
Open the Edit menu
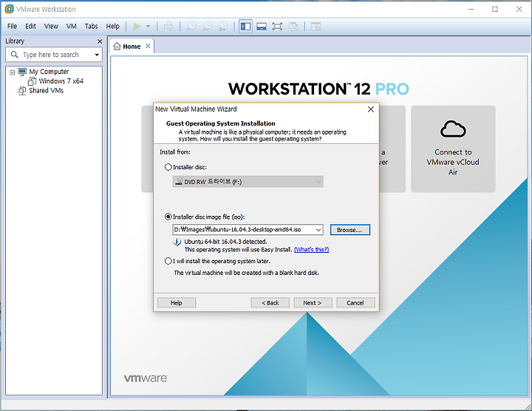30,26
